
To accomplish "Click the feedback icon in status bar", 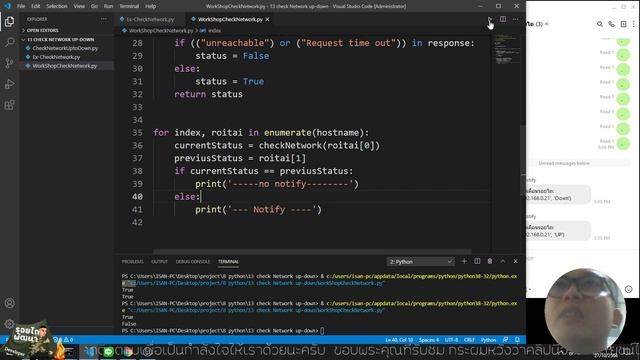I will point(505,340).
